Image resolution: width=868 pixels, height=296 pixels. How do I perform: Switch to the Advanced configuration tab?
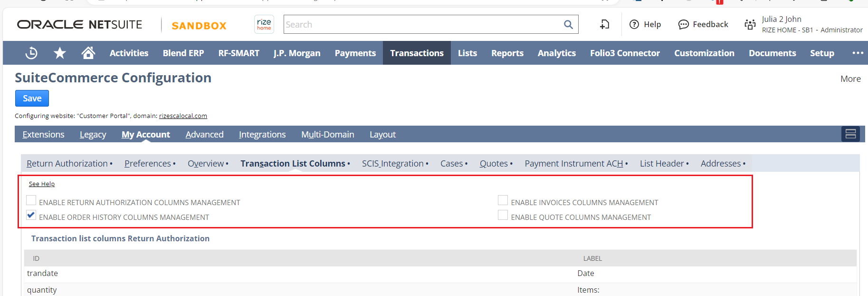[x=204, y=135]
